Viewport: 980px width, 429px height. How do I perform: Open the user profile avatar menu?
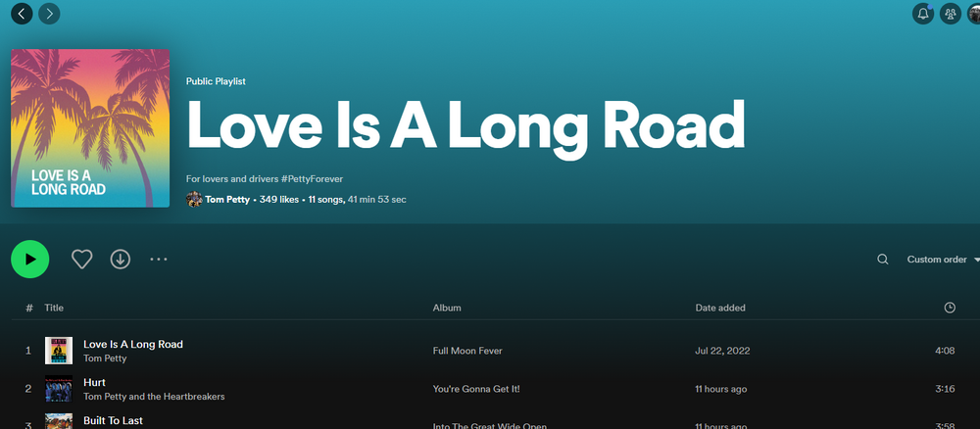(x=974, y=13)
